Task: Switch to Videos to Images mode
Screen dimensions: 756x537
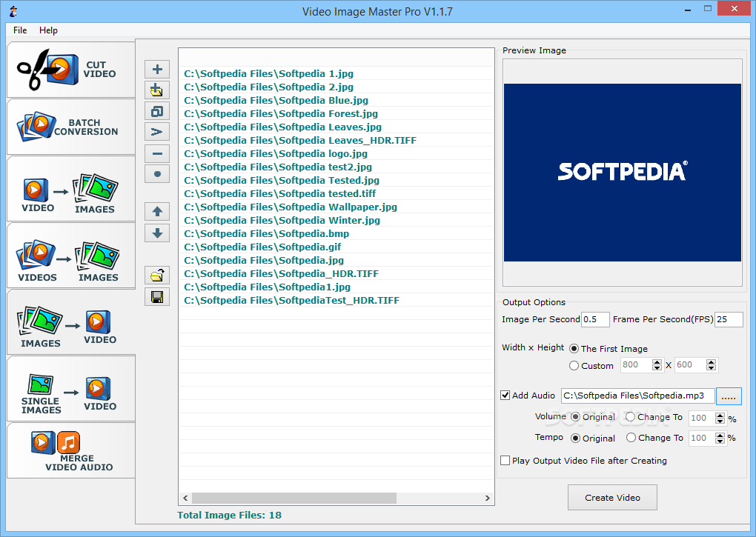Action: pos(71,256)
